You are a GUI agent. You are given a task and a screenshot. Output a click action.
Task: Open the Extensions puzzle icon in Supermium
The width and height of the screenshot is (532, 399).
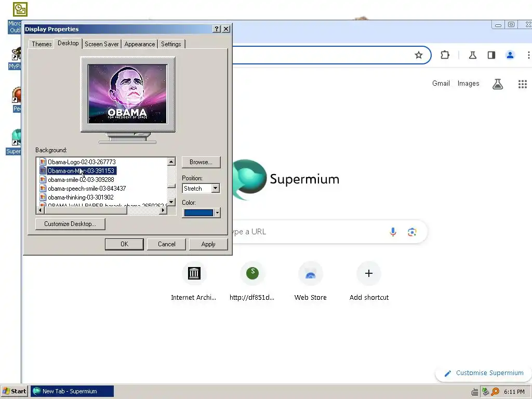click(445, 55)
